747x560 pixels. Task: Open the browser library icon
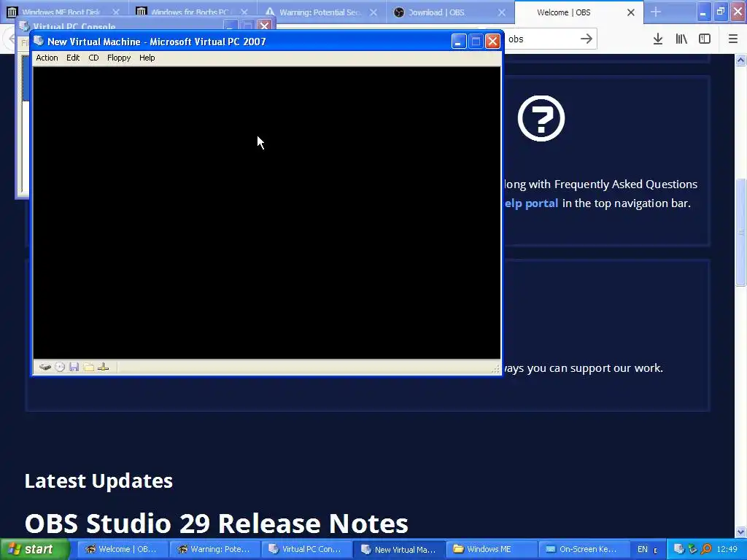click(x=681, y=39)
